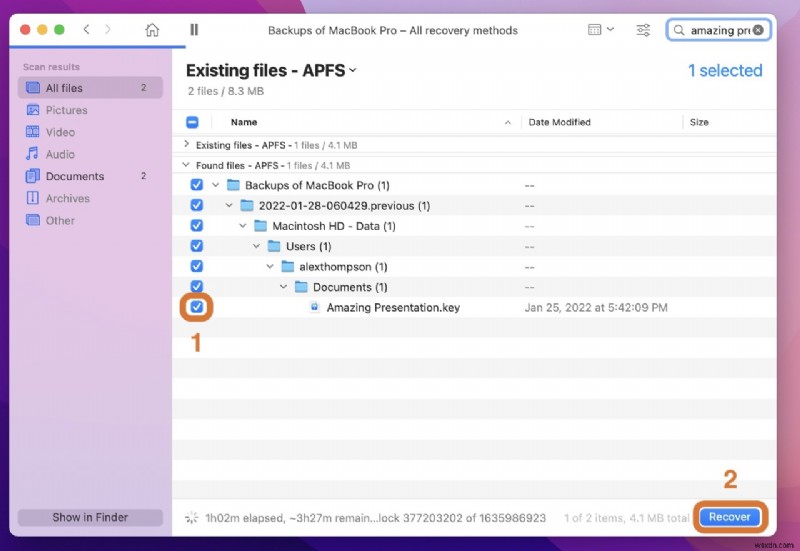
Task: Click alexthompson folder icon
Action: [x=288, y=266]
